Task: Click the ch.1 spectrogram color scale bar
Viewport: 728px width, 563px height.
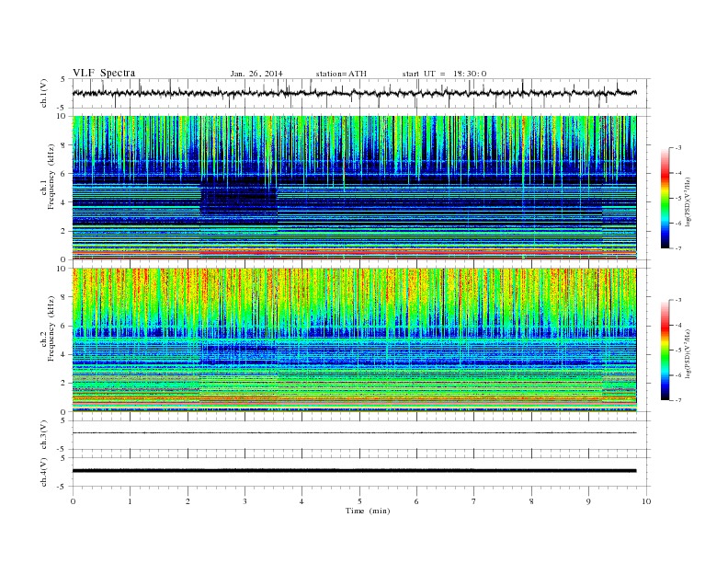Action: point(665,199)
